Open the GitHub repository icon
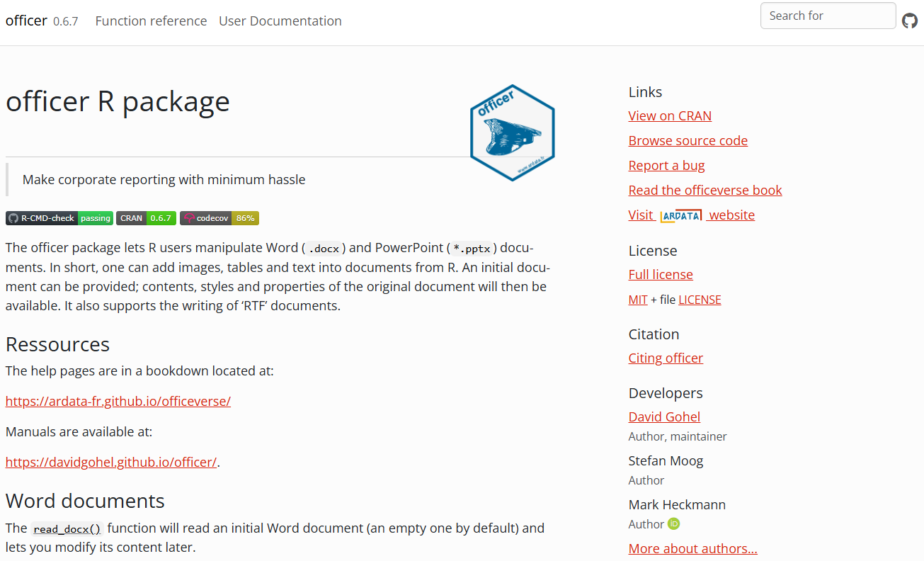 [910, 21]
